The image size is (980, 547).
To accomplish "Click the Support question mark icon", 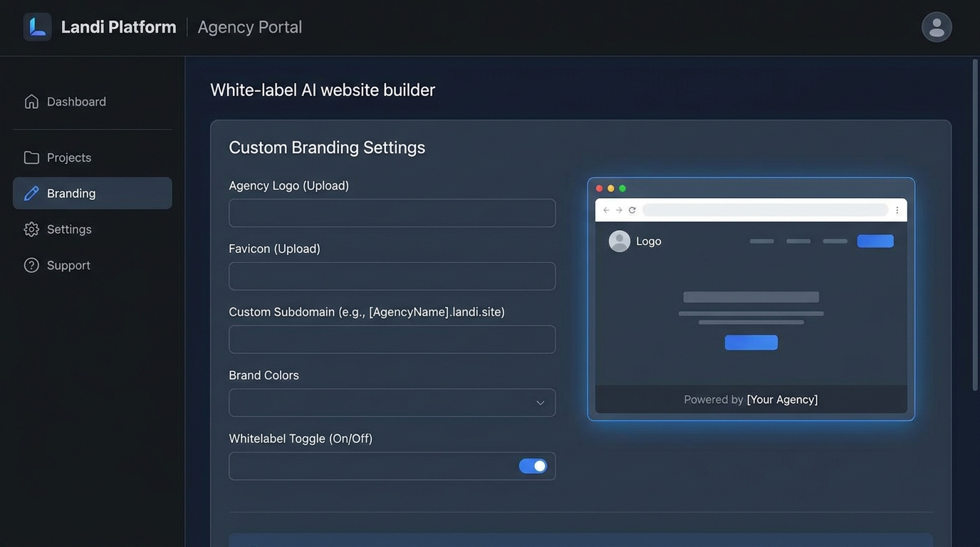I will point(31,265).
